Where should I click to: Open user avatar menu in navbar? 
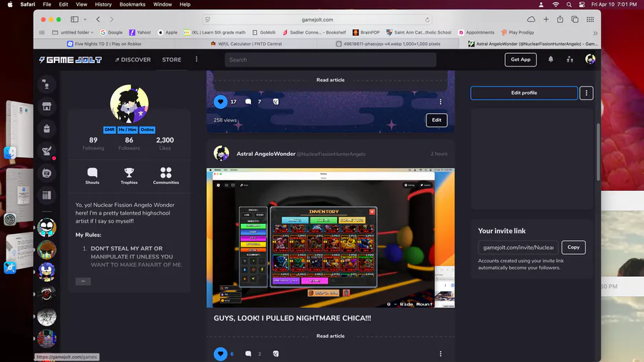click(x=590, y=59)
